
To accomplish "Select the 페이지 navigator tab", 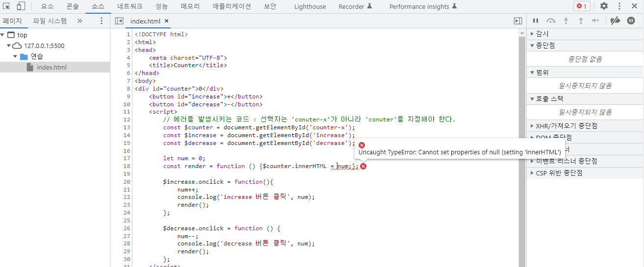I will [x=12, y=21].
